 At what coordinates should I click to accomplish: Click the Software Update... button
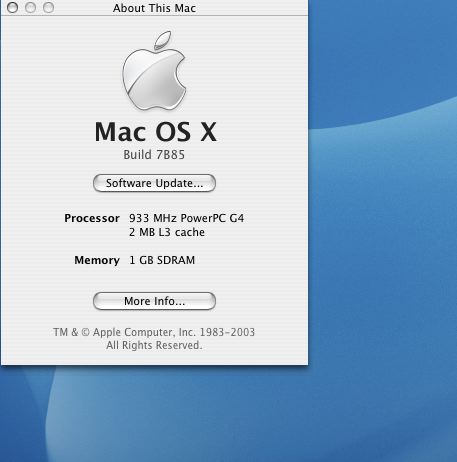(154, 183)
